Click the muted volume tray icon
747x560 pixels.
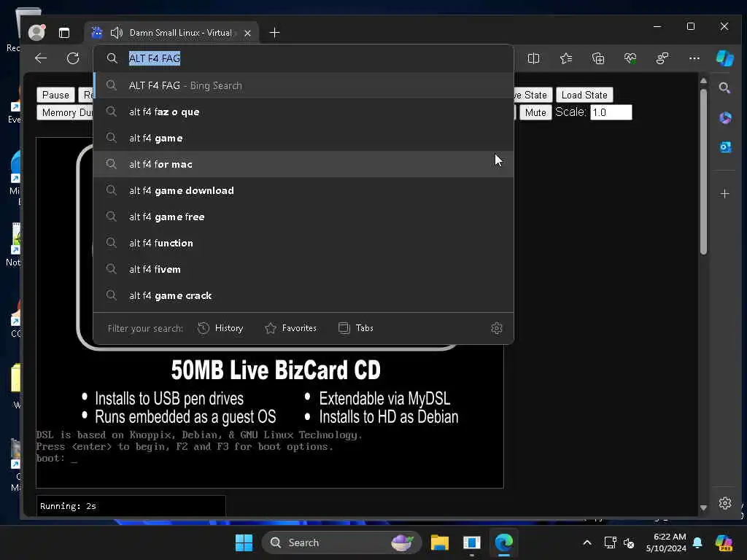point(629,542)
